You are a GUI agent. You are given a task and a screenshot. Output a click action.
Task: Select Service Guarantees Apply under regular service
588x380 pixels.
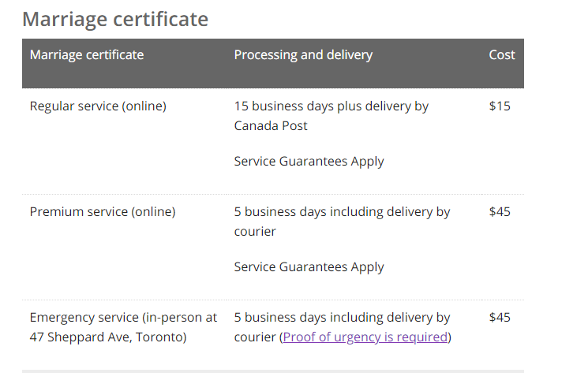309,161
